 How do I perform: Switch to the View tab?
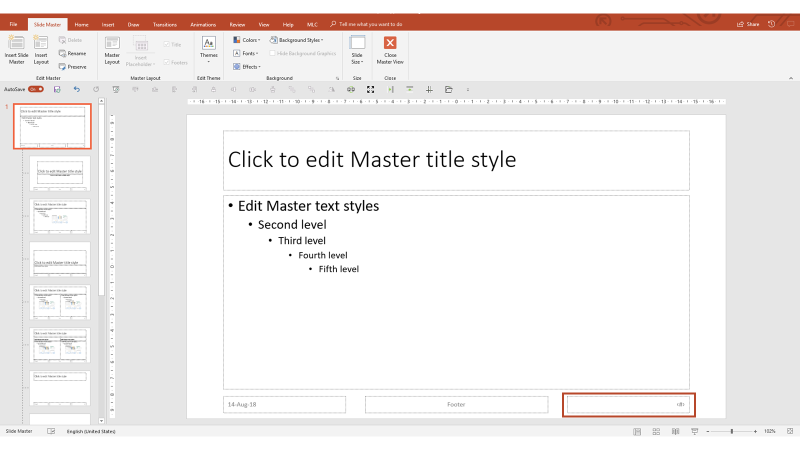(264, 24)
